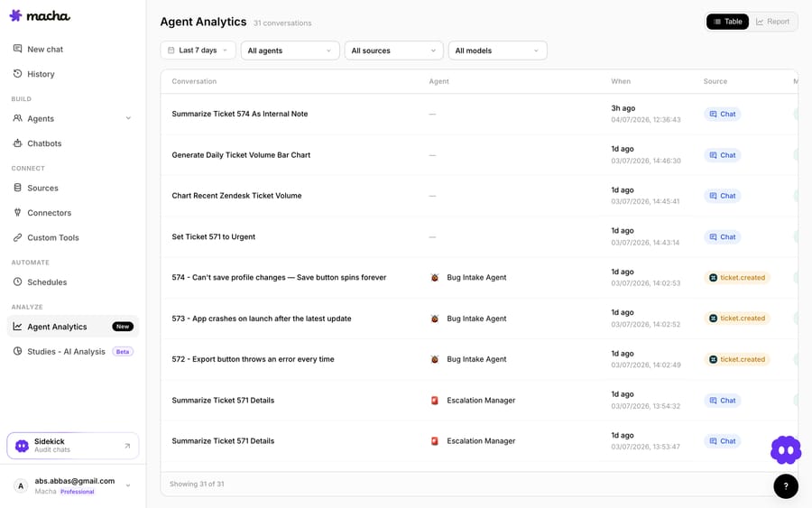Open Chatbots page
Screen dimensions: 812x508
tap(44, 143)
